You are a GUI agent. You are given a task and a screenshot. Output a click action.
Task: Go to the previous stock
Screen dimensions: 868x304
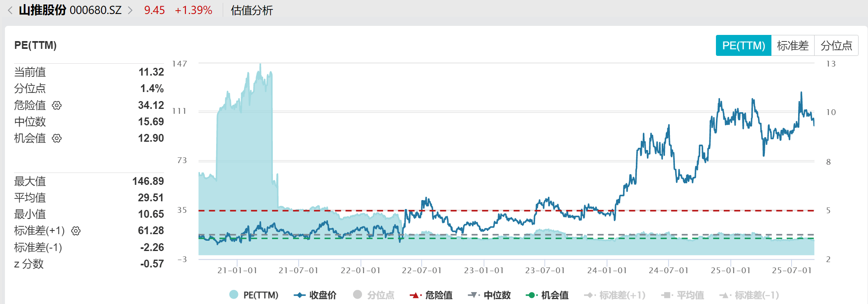pos(10,10)
